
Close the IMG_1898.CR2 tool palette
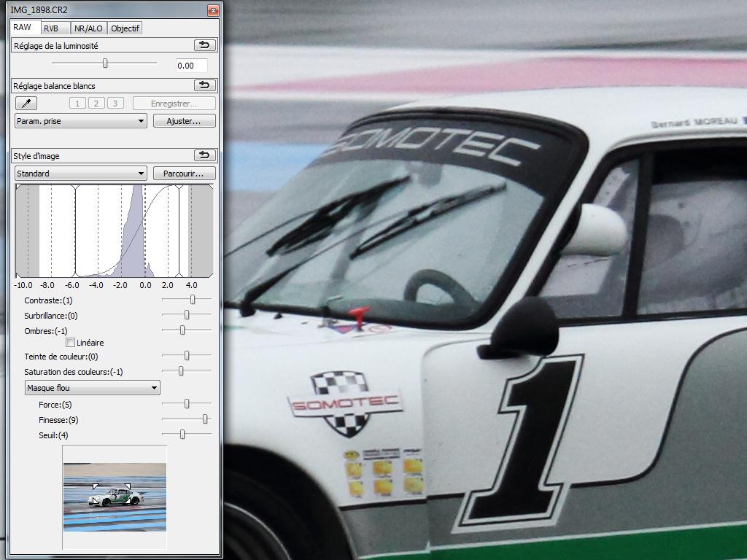[x=213, y=10]
